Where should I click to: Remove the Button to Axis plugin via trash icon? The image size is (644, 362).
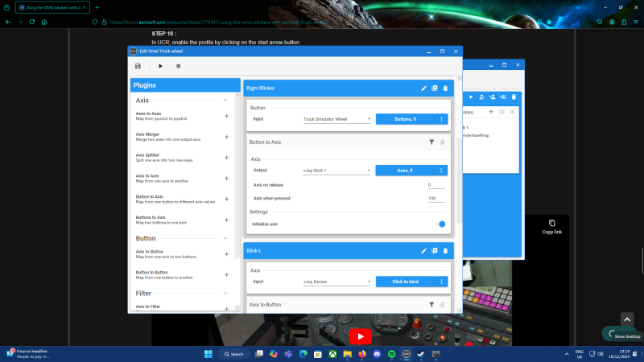point(442,142)
